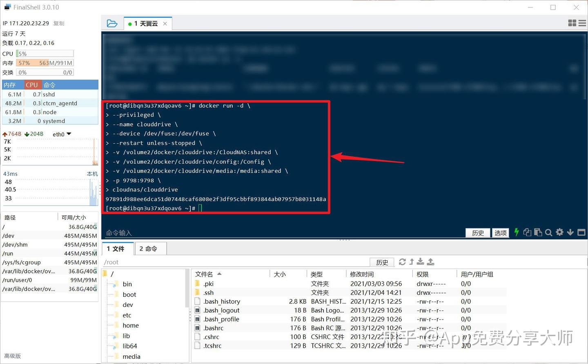Toggle the 选项 options panel
The height and width of the screenshot is (364, 588).
coord(500,233)
